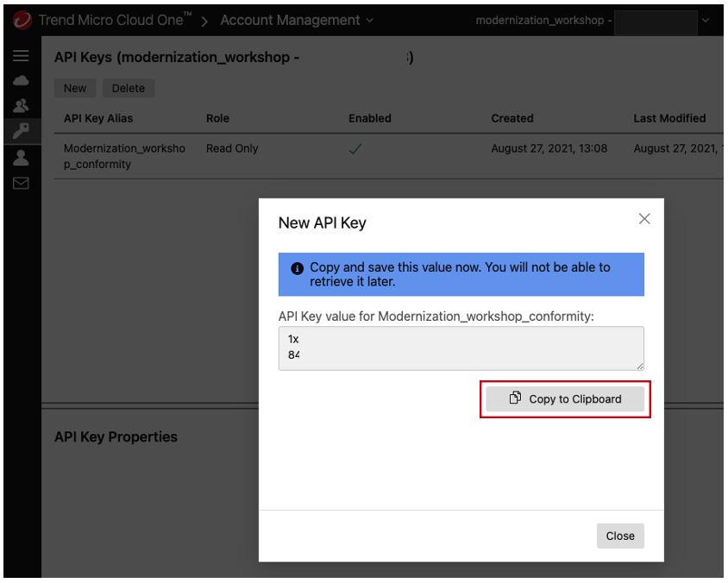Click the Close button in dialog
This screenshot has height=583, width=728.
tap(620, 536)
